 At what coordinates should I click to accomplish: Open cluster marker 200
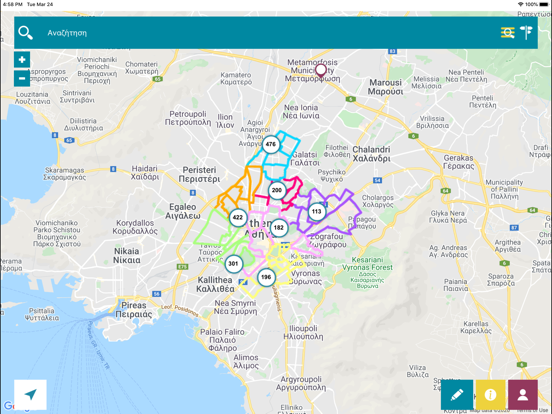(277, 190)
